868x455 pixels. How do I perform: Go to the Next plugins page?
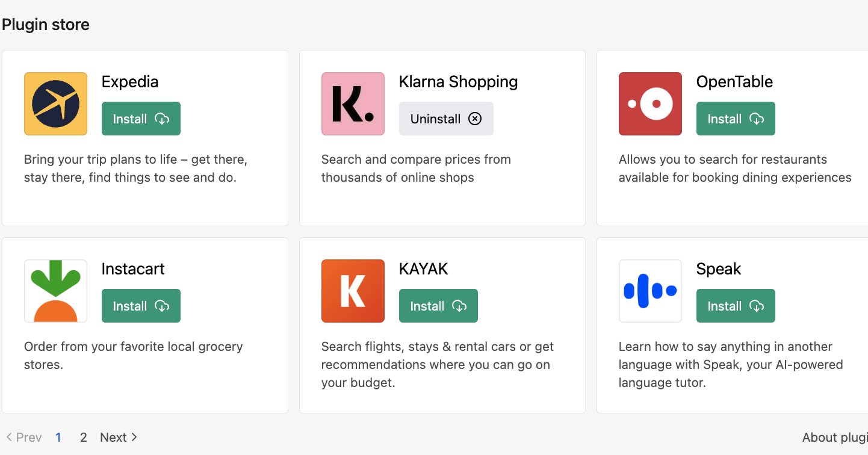(x=119, y=438)
